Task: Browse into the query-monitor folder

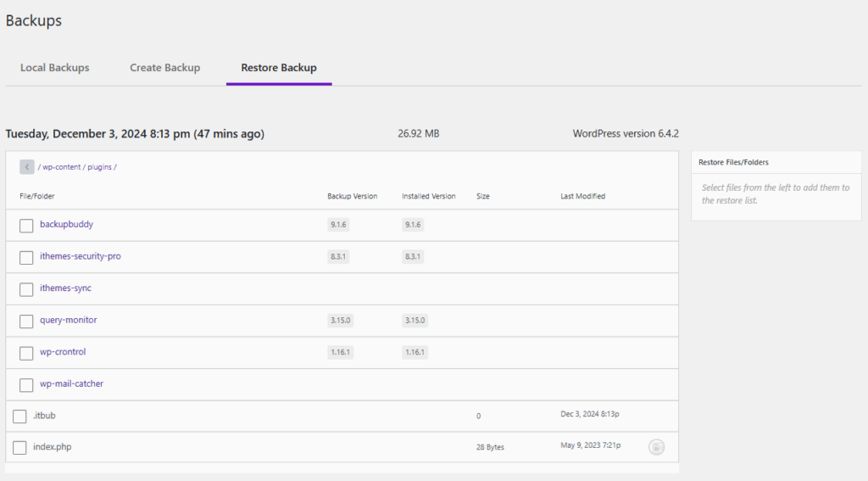Action: click(x=68, y=321)
